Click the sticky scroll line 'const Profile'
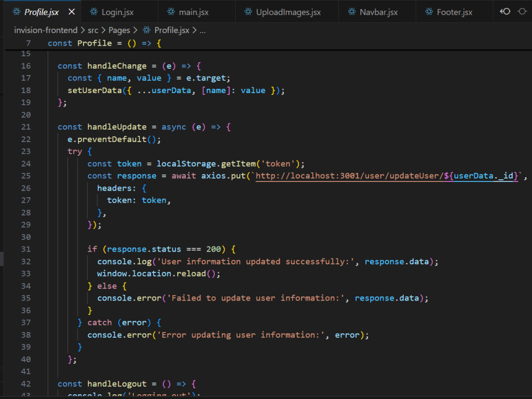 (x=104, y=43)
